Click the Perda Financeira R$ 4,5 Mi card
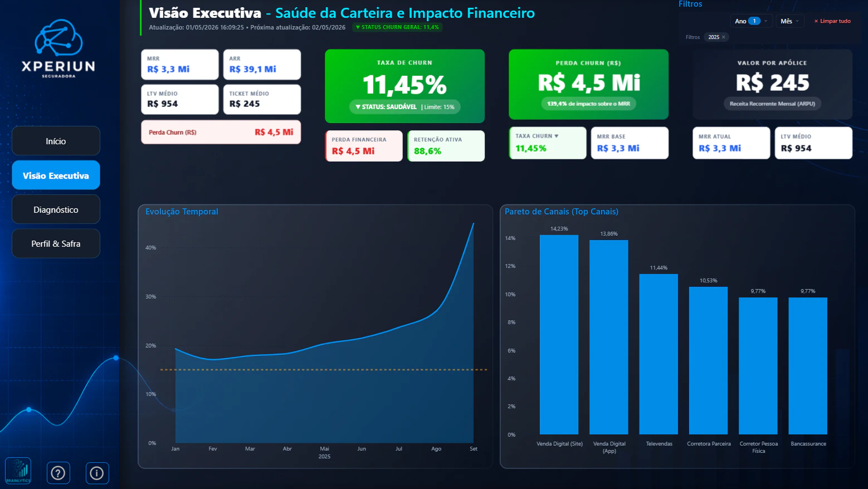 coord(364,146)
